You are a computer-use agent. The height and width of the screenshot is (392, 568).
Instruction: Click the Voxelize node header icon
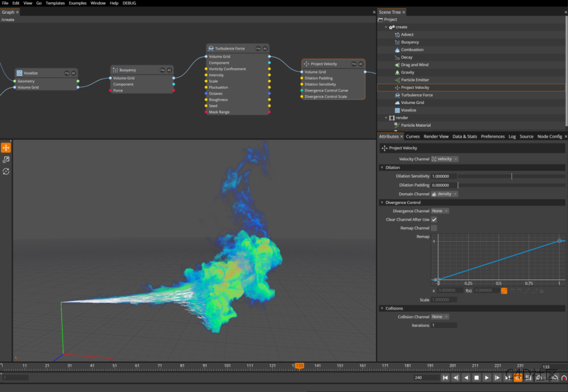19,72
